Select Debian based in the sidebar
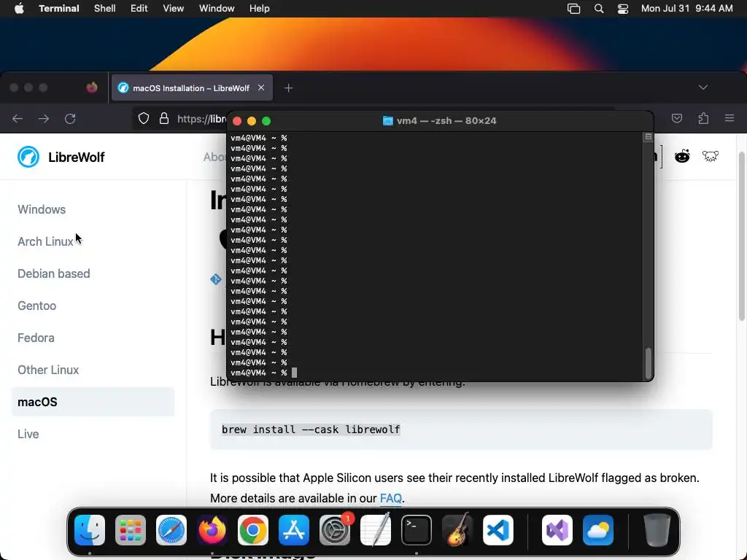The image size is (747, 560). click(54, 274)
